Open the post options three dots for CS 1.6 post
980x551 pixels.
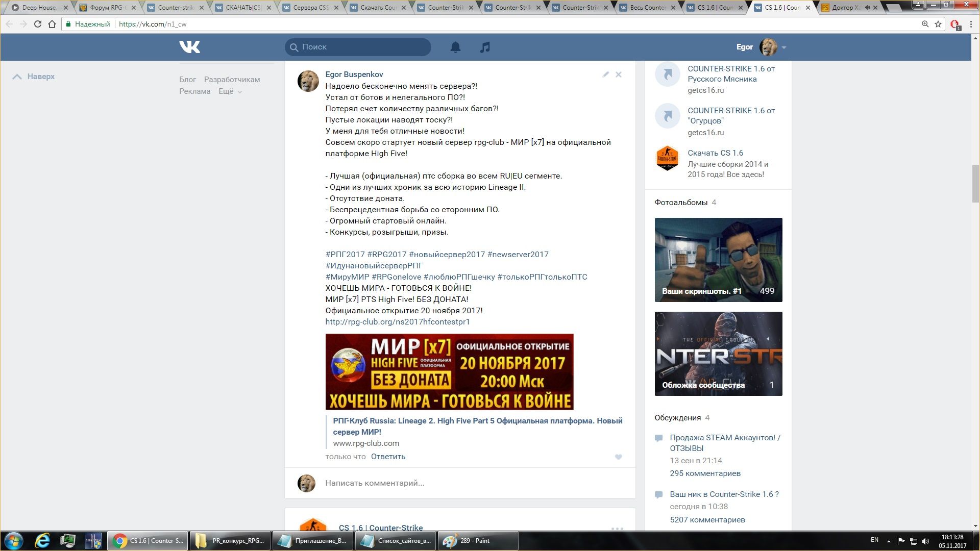point(617,529)
